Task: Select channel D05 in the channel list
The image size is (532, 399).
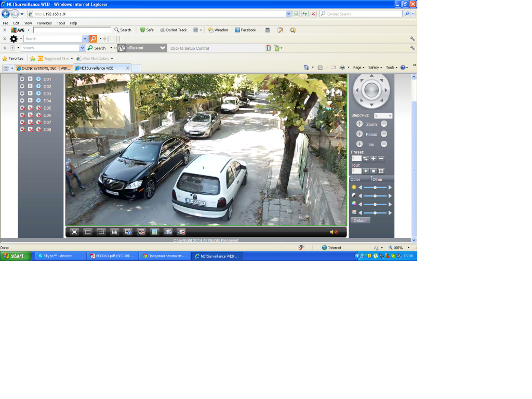Action: point(47,108)
